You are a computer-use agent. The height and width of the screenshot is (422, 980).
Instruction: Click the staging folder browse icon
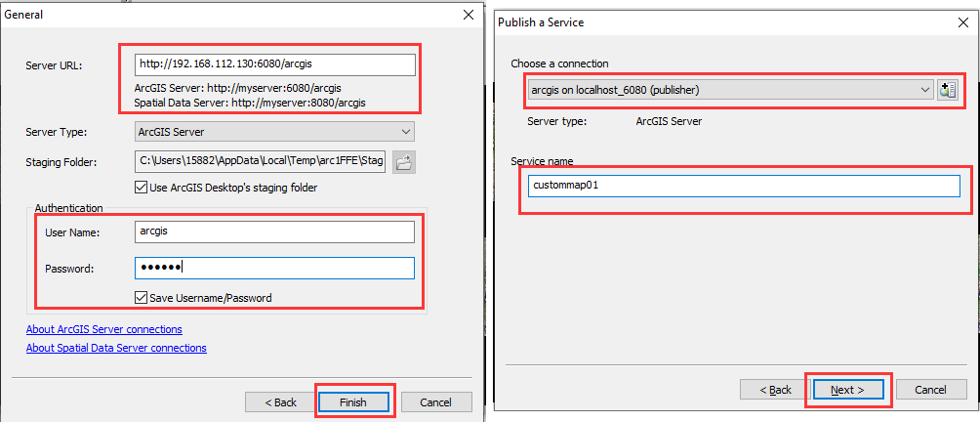(404, 162)
